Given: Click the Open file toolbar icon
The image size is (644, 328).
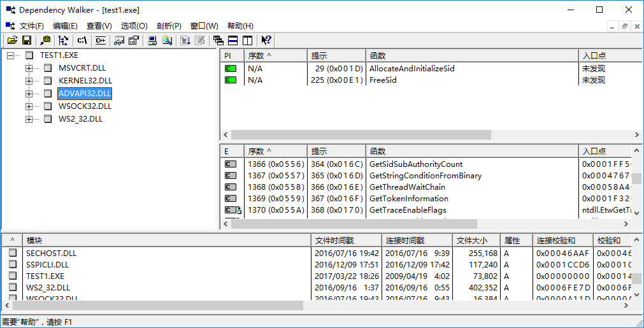Looking at the screenshot, I should [x=12, y=40].
